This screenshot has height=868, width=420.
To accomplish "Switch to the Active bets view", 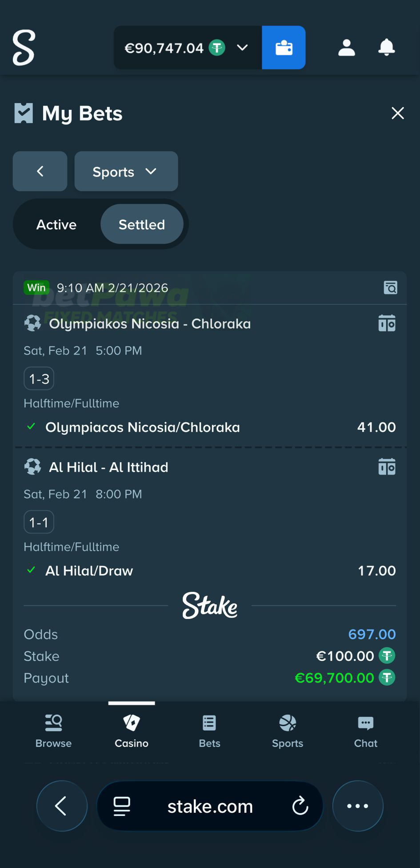I will click(x=56, y=224).
